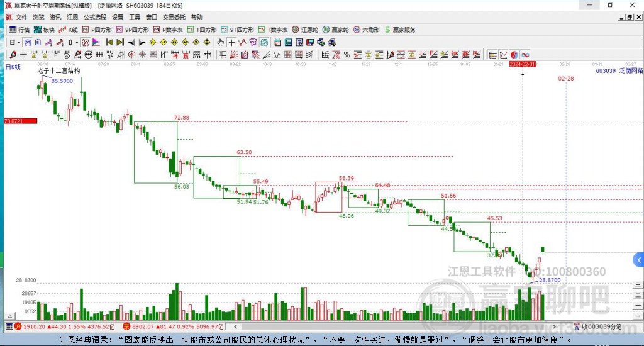Jump to the first bar icon

109,42
